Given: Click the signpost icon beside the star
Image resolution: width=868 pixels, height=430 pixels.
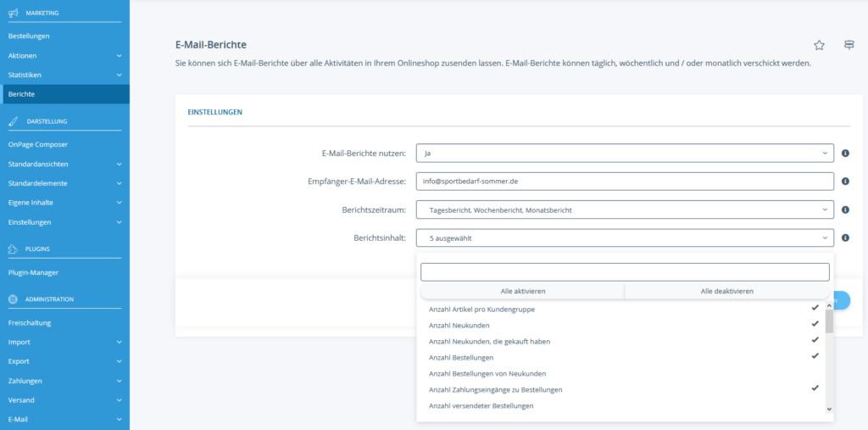Looking at the screenshot, I should pos(849,46).
